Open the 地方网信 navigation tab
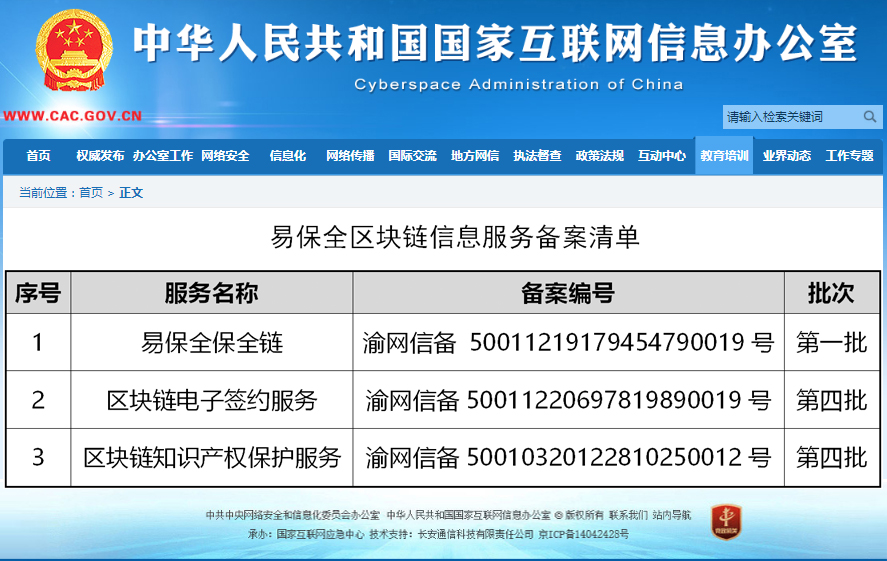Screen dimensions: 887x561 475,156
